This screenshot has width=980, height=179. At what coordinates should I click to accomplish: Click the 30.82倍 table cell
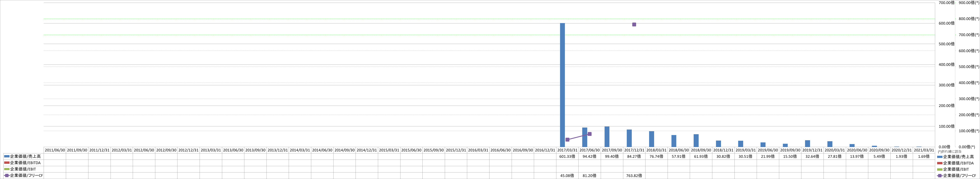(x=723, y=157)
